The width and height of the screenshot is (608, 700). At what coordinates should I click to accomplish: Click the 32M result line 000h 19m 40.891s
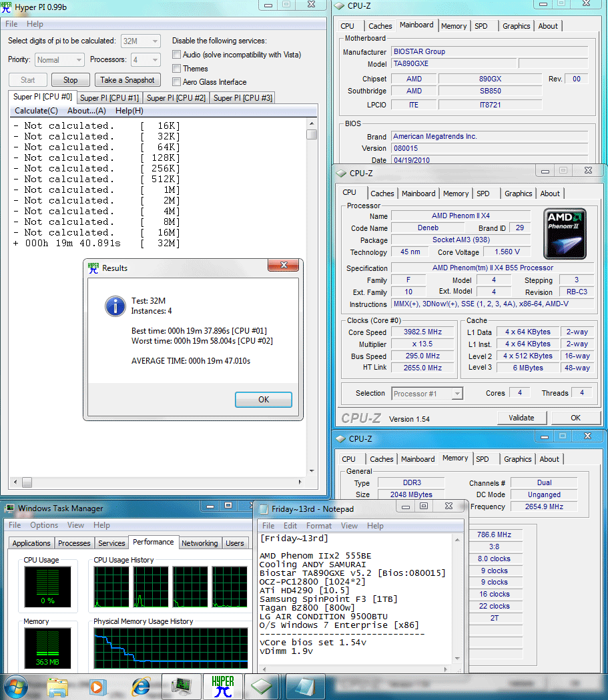tap(97, 244)
